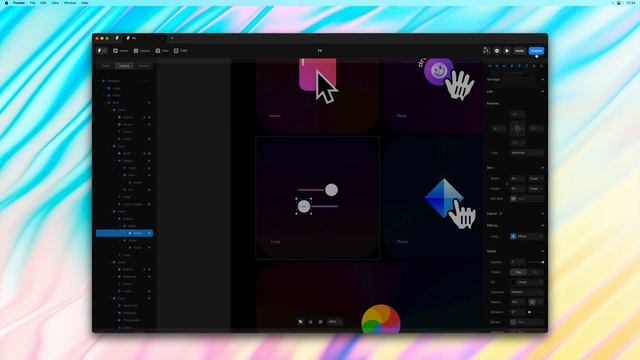Image resolution: width=640 pixels, height=360 pixels.
Task: Switch to the Assets tab
Action: [143, 66]
